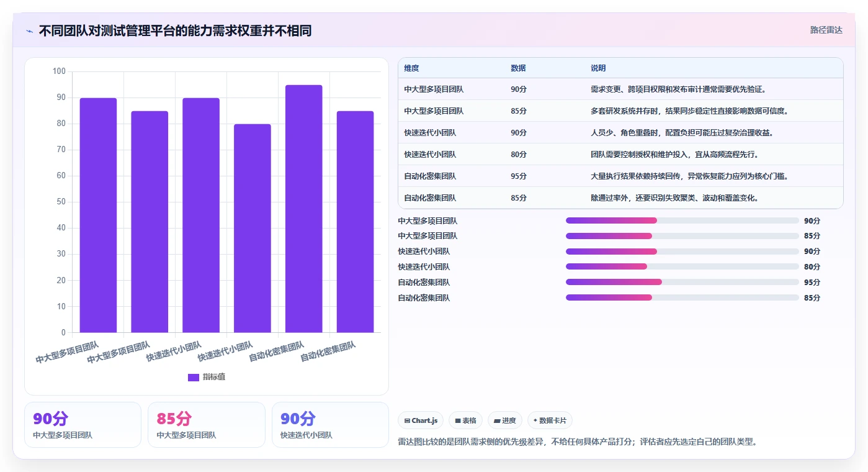Click the description starting 团队需要控制授权
This screenshot has height=472, width=868.
point(674,155)
